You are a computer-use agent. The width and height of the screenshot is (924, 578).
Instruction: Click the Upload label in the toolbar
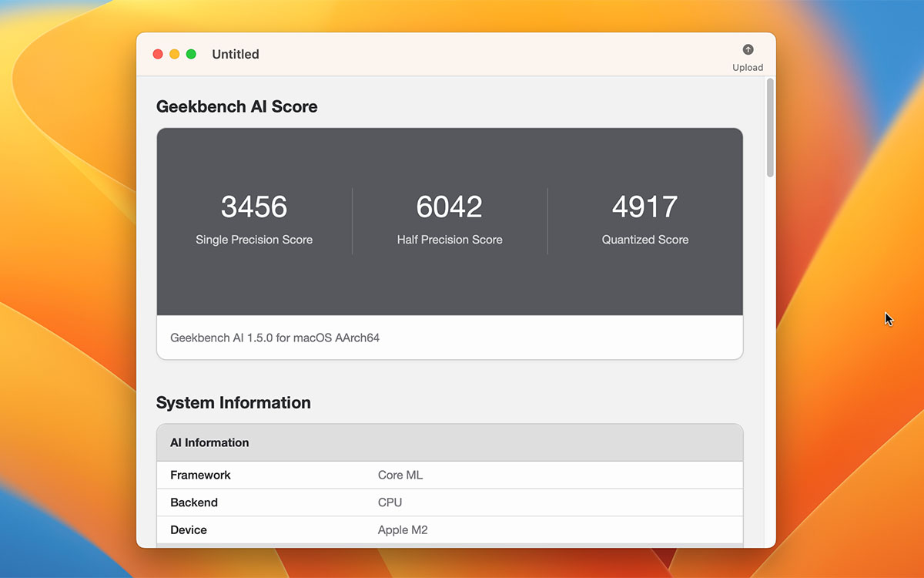point(748,67)
